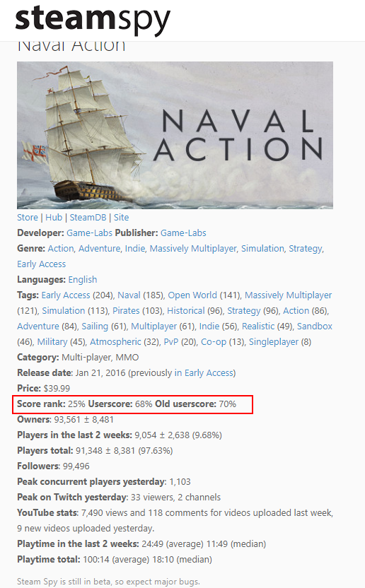
Task: Click the price text $39.99
Action: [x=57, y=389]
